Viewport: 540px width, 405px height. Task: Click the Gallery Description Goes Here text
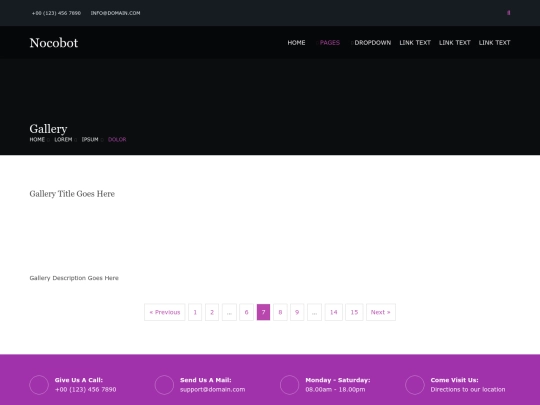pyautogui.click(x=74, y=278)
